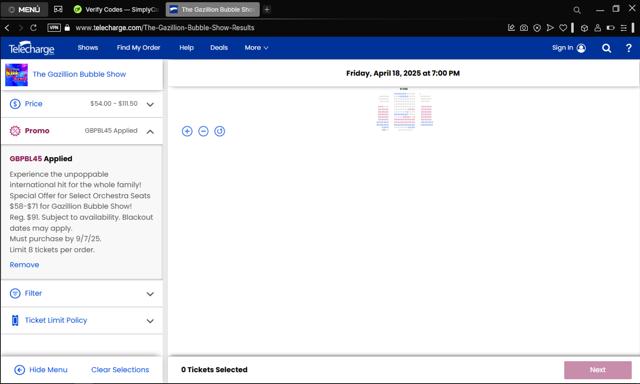
Task: Click The Gazillion Bubble Show thumbnail
Action: [x=16, y=75]
